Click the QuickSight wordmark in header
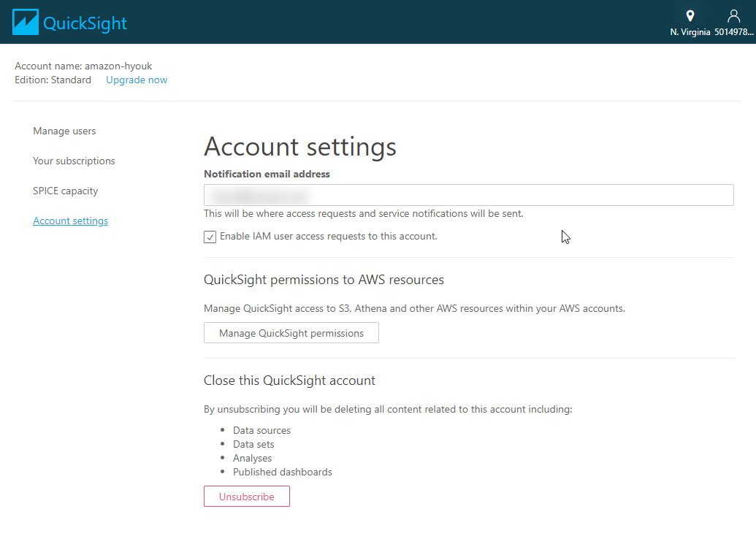756x547 pixels. click(85, 23)
